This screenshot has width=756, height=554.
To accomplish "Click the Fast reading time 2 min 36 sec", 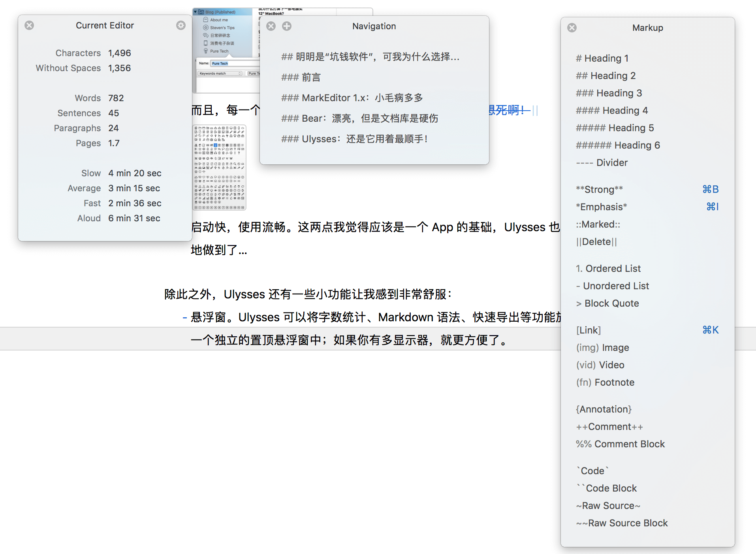I will tap(135, 203).
